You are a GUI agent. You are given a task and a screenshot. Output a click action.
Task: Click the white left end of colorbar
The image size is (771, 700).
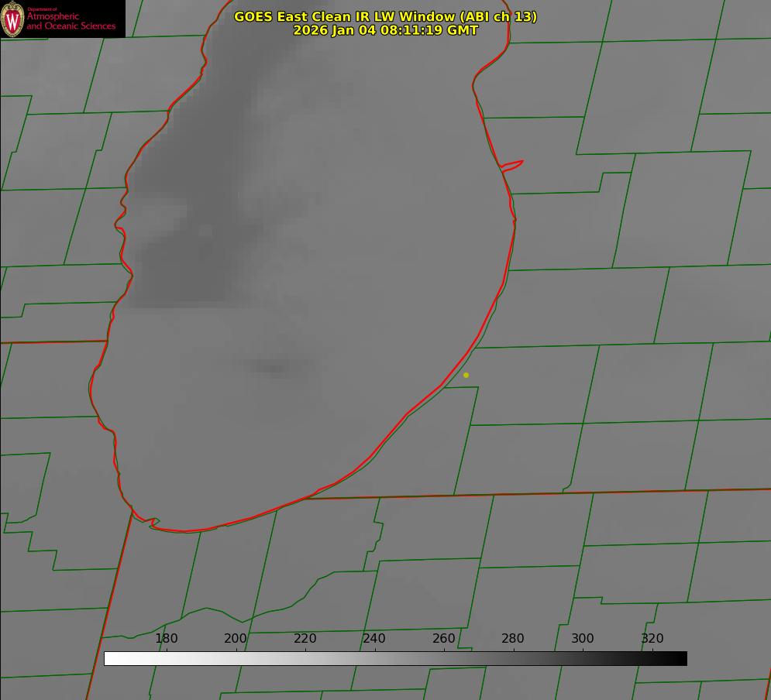[x=110, y=658]
